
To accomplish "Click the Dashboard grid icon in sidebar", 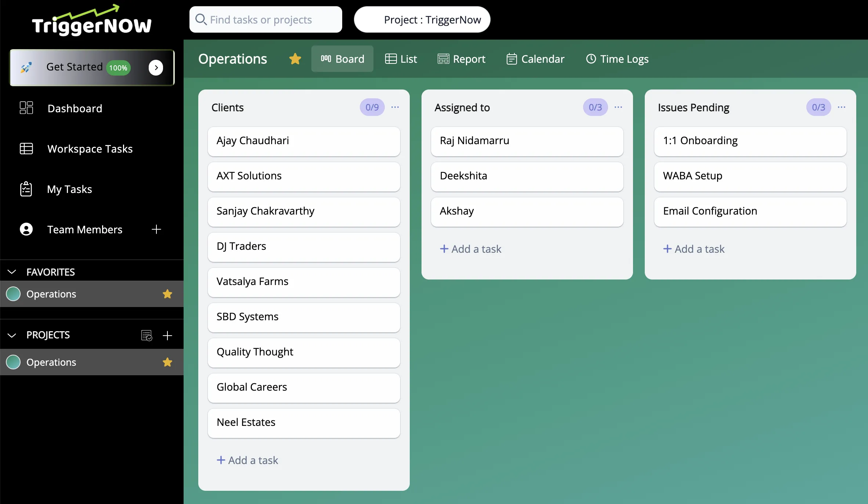I will coord(26,108).
